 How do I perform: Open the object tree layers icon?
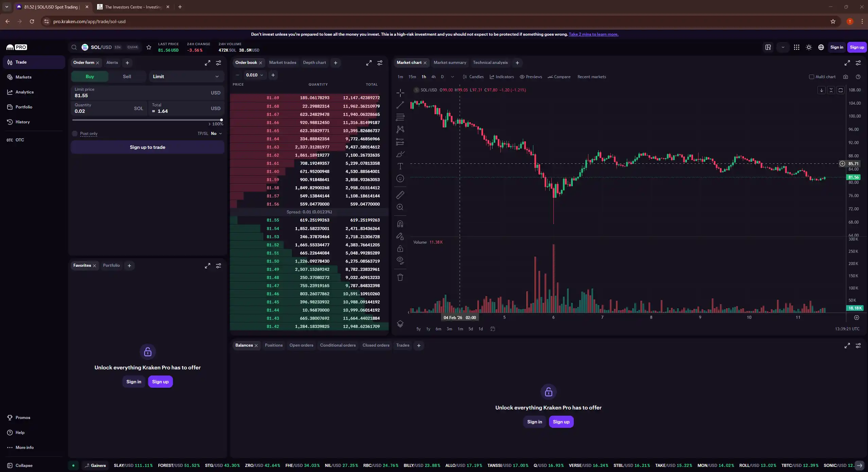click(x=400, y=324)
